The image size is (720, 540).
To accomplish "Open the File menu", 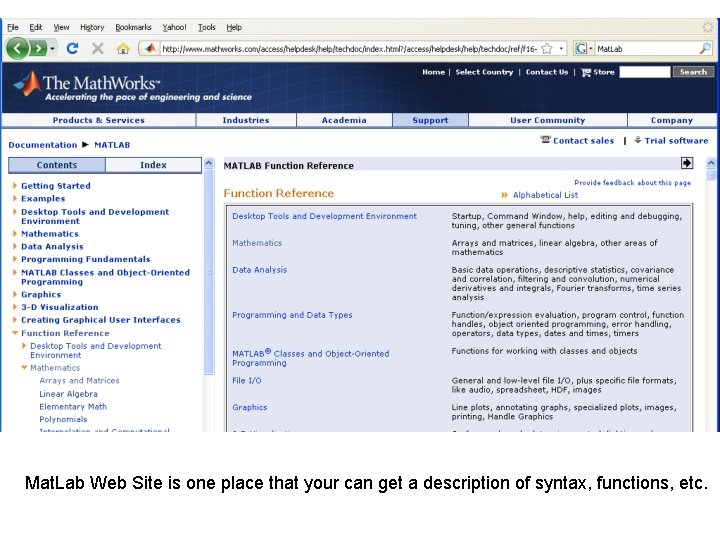I will 13,27.
